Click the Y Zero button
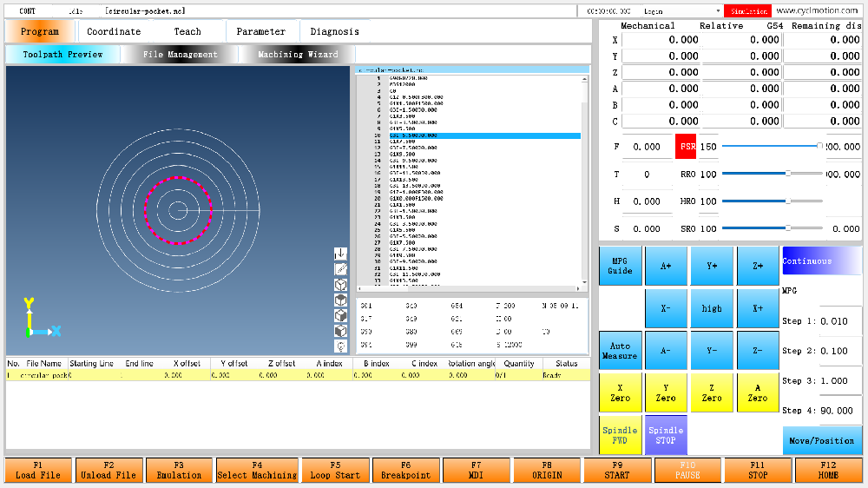Viewport: 868px width, 488px height. [x=666, y=392]
